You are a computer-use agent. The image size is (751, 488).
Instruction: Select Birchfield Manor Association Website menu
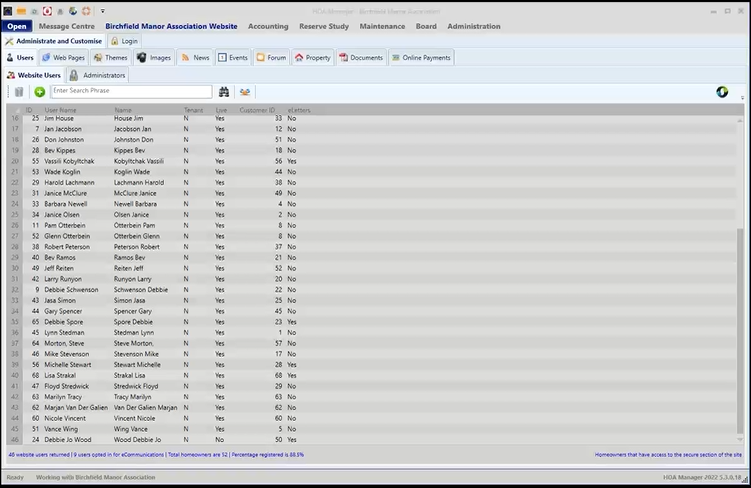point(171,26)
